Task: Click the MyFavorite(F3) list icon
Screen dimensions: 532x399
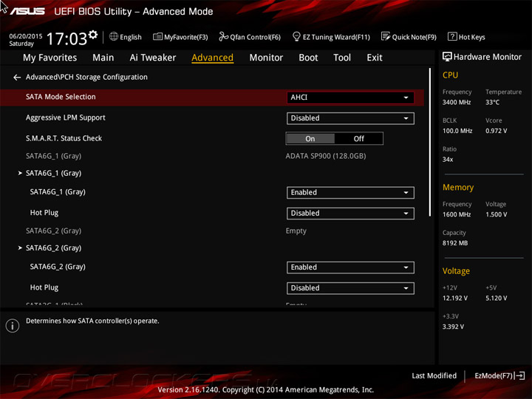Action: pos(157,37)
